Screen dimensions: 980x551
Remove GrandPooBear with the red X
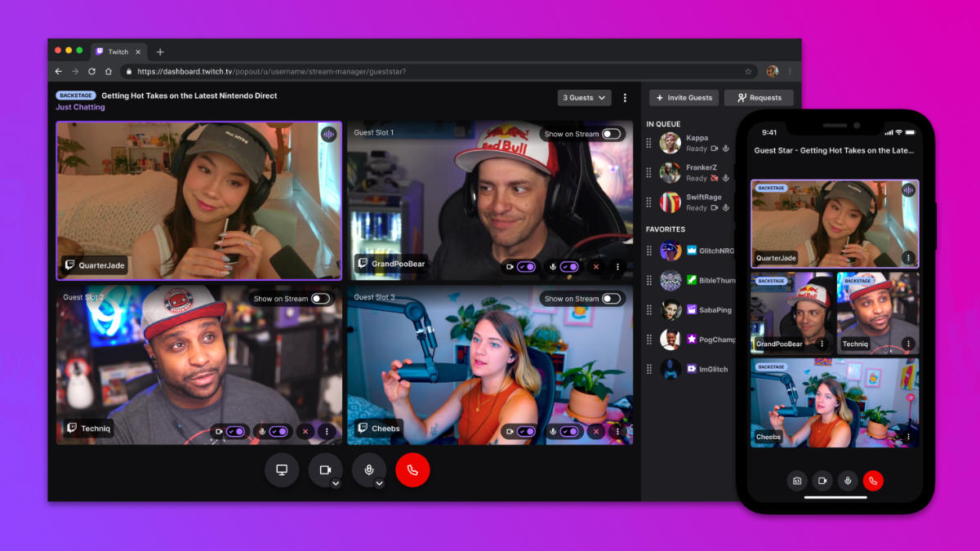click(x=596, y=267)
